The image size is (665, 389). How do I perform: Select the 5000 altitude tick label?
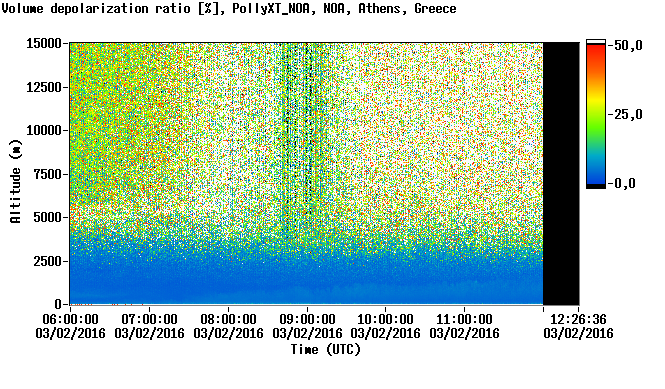click(x=47, y=217)
